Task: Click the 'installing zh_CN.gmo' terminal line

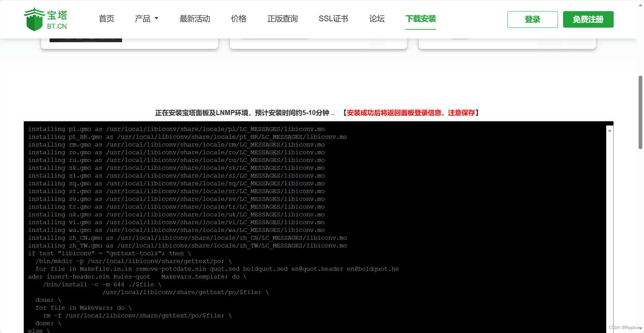Action: (187, 238)
